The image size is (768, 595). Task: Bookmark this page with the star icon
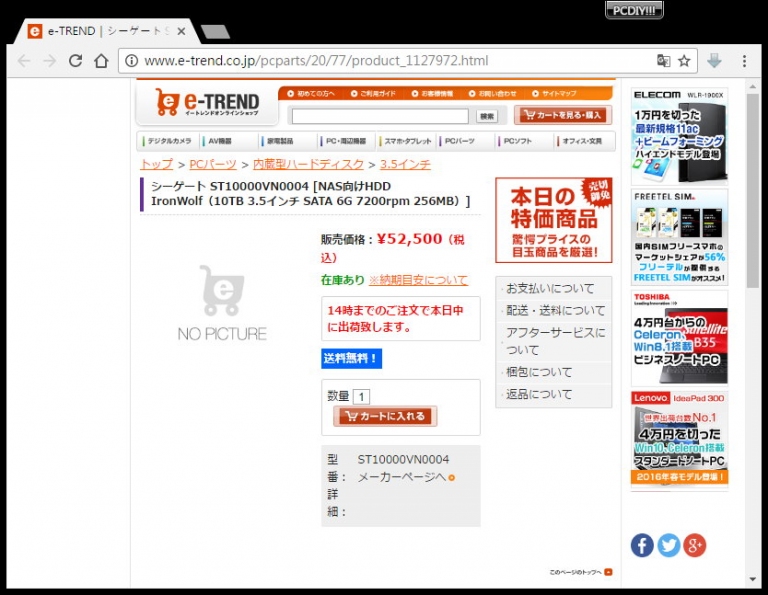(x=684, y=61)
